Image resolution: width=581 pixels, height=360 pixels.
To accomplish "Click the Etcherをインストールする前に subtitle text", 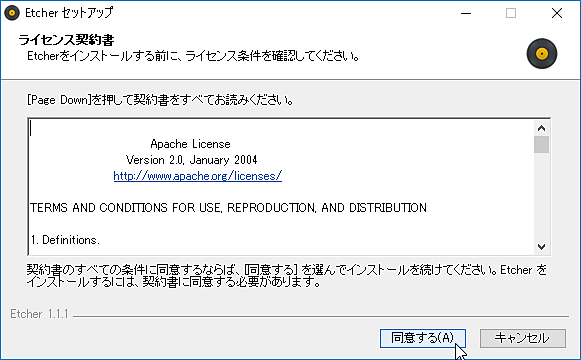I will (193, 56).
